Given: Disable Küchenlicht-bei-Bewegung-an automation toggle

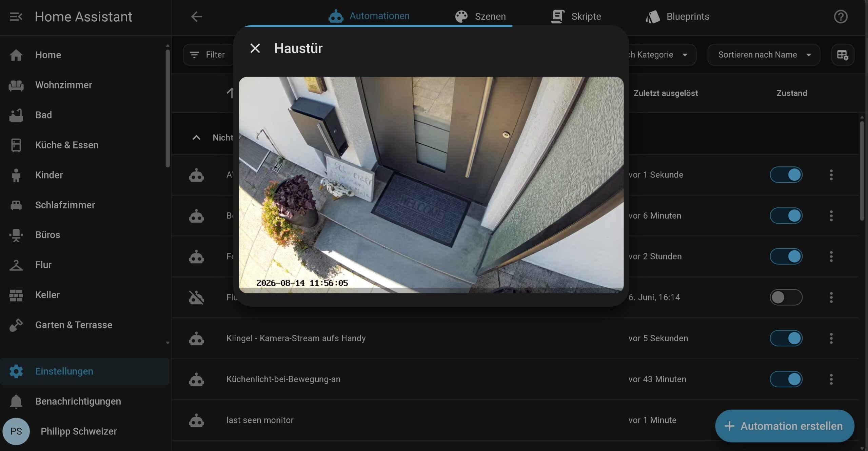Looking at the screenshot, I should (x=786, y=380).
